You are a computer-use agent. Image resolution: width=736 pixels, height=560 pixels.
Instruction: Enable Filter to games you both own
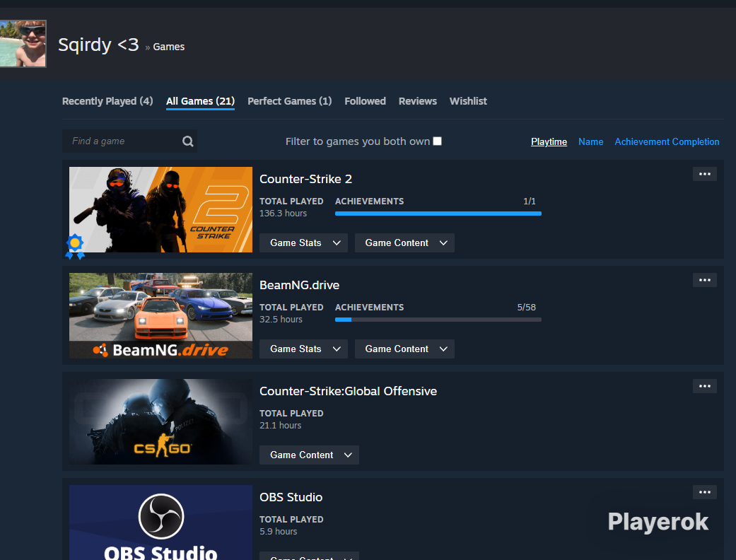tap(437, 141)
